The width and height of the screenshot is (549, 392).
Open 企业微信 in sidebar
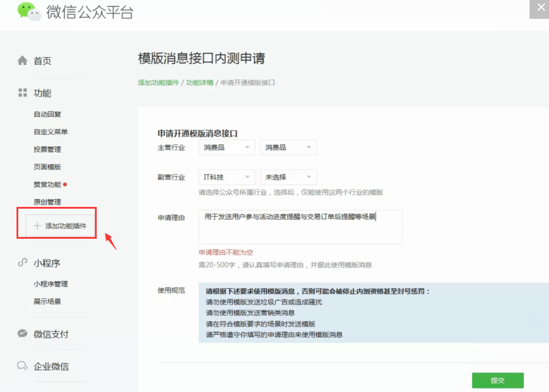point(51,367)
